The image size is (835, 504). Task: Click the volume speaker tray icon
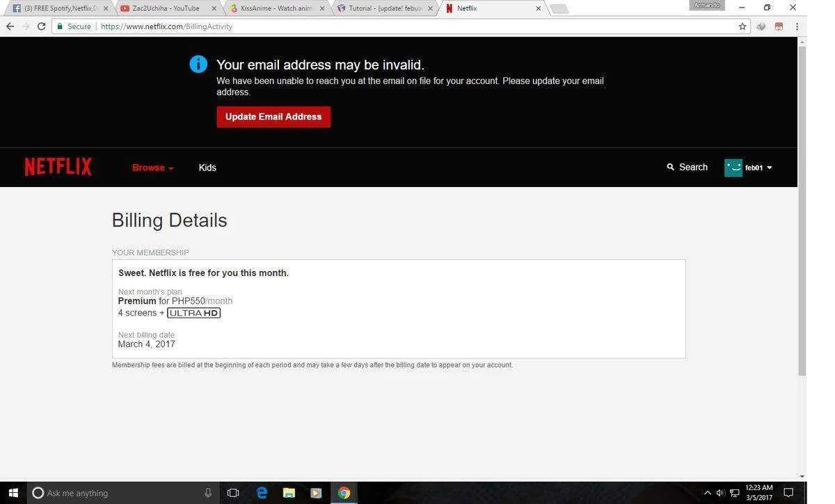coord(720,493)
